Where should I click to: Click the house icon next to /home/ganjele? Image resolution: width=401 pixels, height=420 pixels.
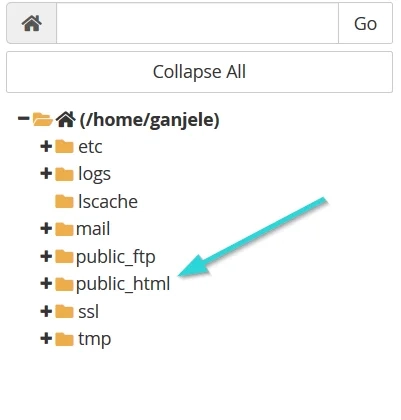[x=65, y=119]
